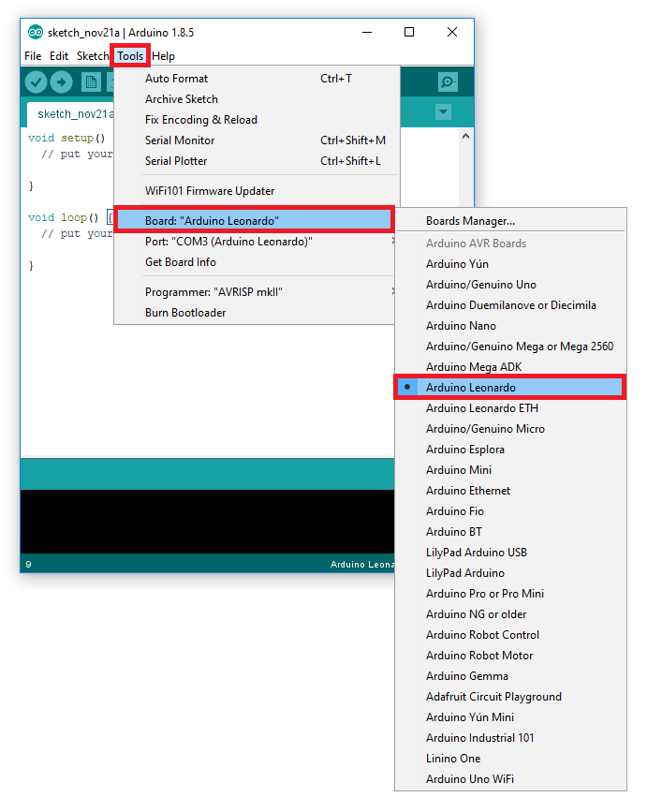Viewport: 647px width, 812px height.
Task: Select the checked Arduino Leonardo board
Action: click(x=510, y=388)
